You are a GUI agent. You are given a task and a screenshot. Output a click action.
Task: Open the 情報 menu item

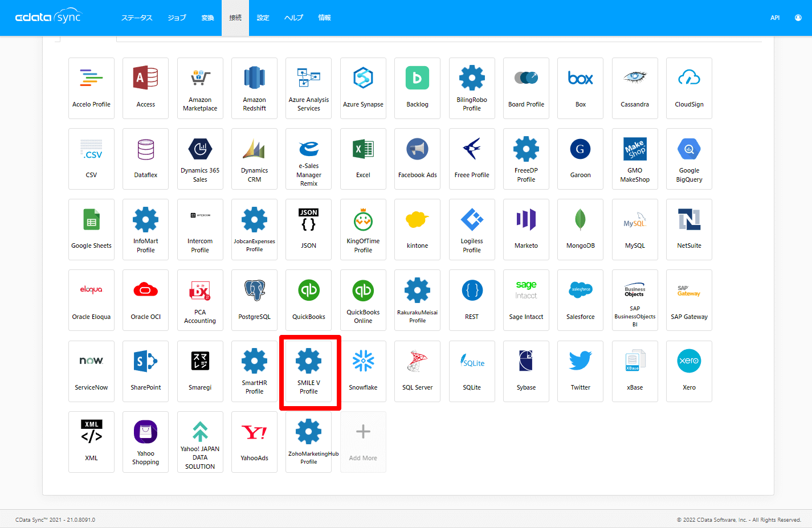coord(324,18)
